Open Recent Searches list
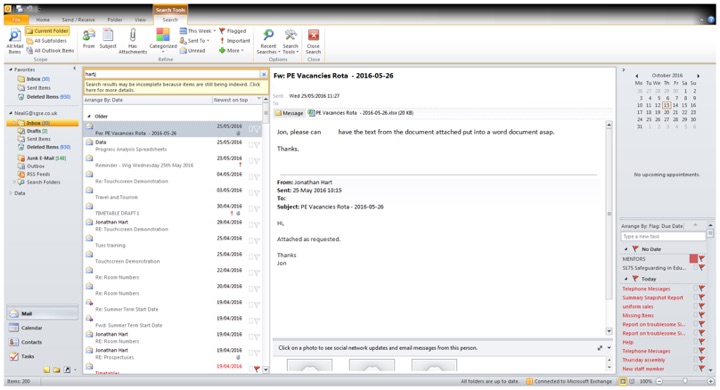This screenshot has height=390, width=720. point(269,41)
